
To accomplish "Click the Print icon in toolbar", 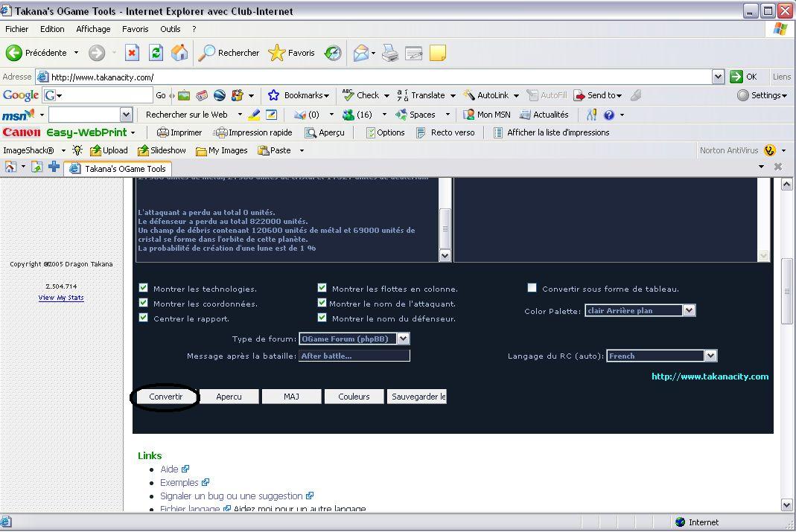I will click(x=390, y=53).
